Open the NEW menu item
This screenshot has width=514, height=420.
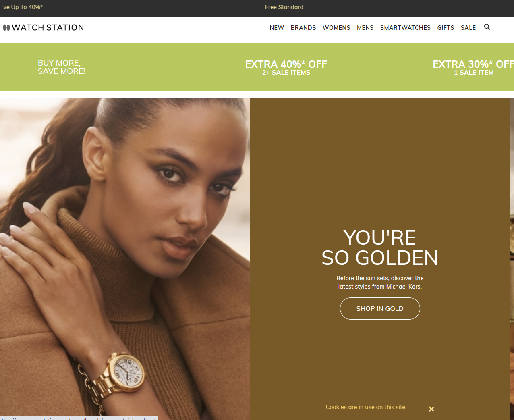click(277, 28)
